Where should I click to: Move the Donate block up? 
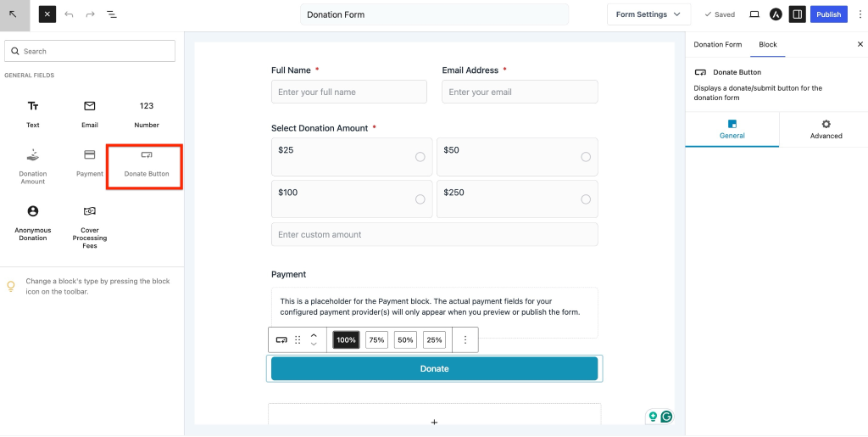point(314,336)
